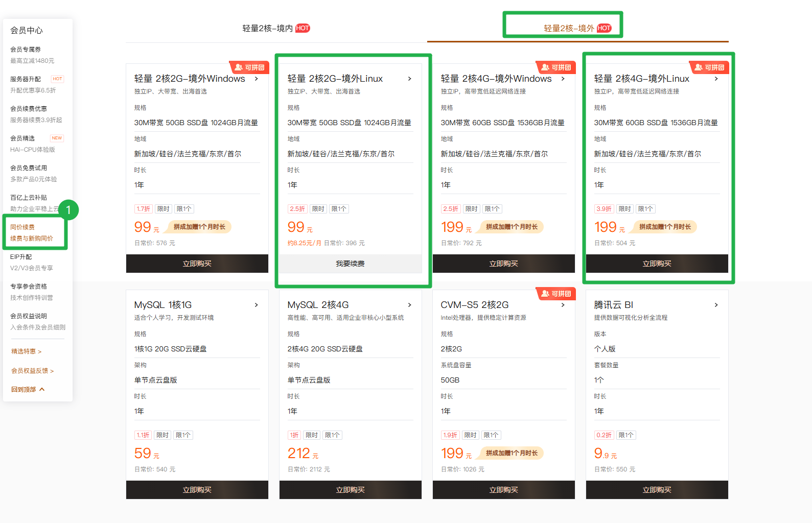Click the 可拼团 badge on 轻量 2核4G-境外Linux card
This screenshot has width=812, height=523.
[x=709, y=67]
